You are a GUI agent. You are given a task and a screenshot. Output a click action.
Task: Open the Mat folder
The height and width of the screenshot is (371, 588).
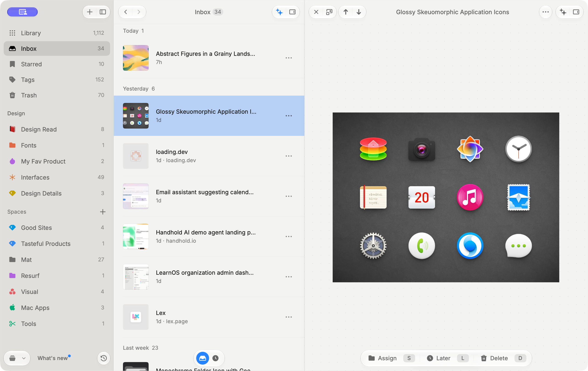tap(57, 260)
